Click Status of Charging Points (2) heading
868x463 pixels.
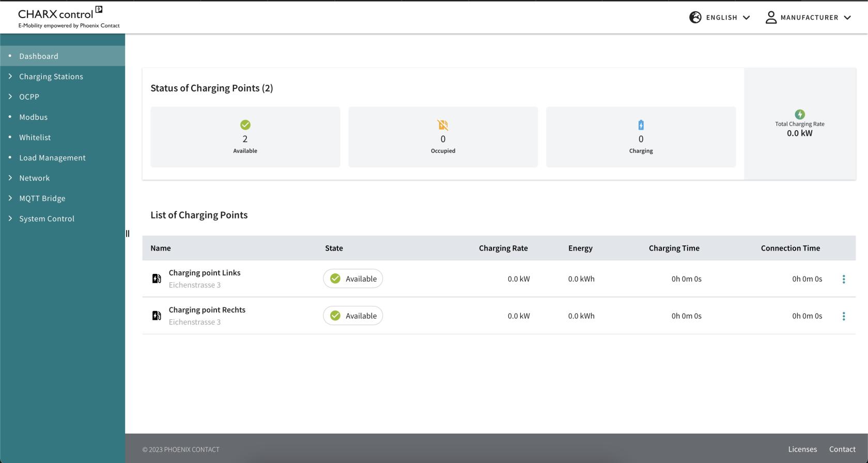(212, 88)
